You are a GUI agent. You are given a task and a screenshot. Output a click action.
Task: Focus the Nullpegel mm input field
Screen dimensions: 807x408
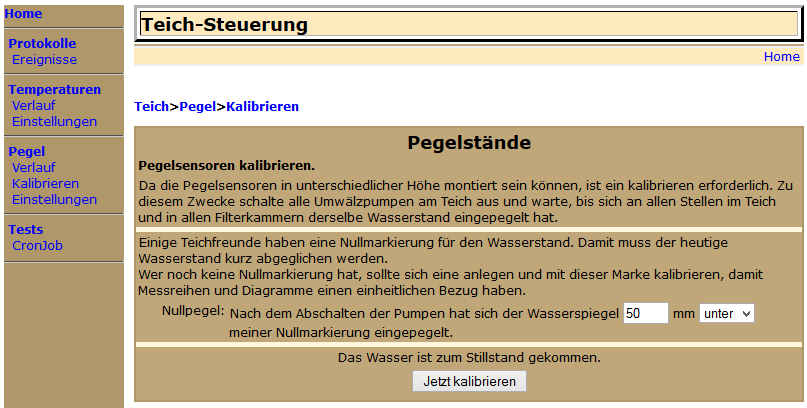click(645, 313)
